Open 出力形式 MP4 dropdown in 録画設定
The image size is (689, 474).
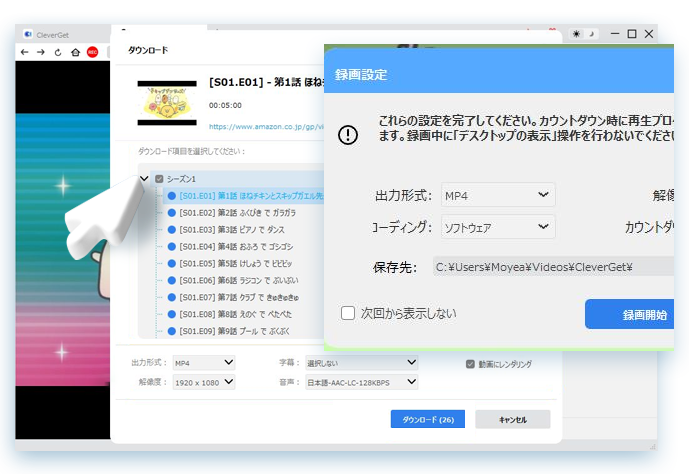point(498,195)
